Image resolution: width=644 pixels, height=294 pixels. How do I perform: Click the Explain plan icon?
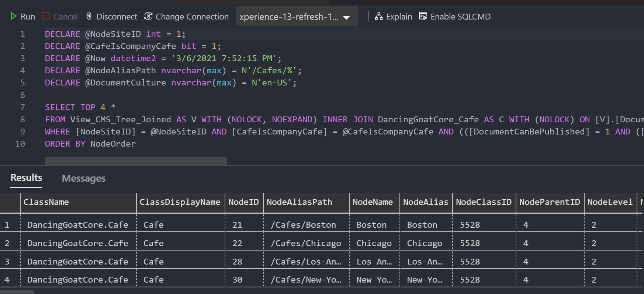(x=379, y=16)
